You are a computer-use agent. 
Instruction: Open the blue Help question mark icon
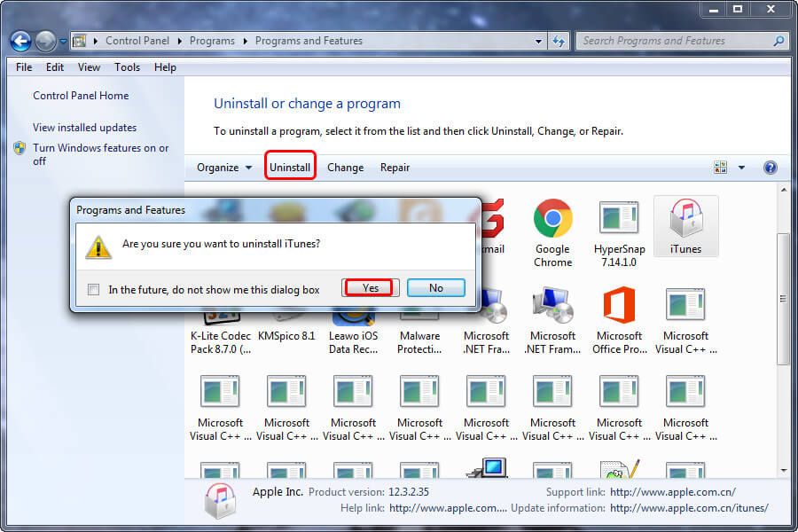click(770, 168)
